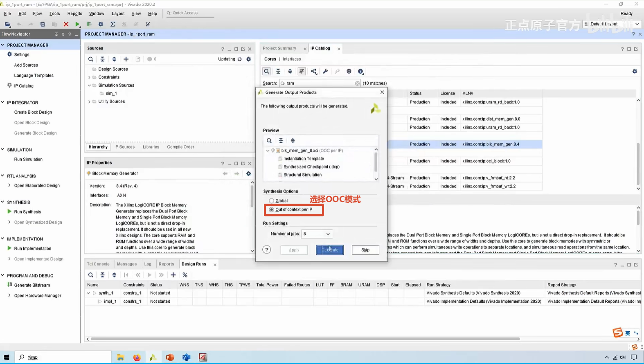Click the back arrow in IP Properties

pyautogui.click(x=225, y=173)
